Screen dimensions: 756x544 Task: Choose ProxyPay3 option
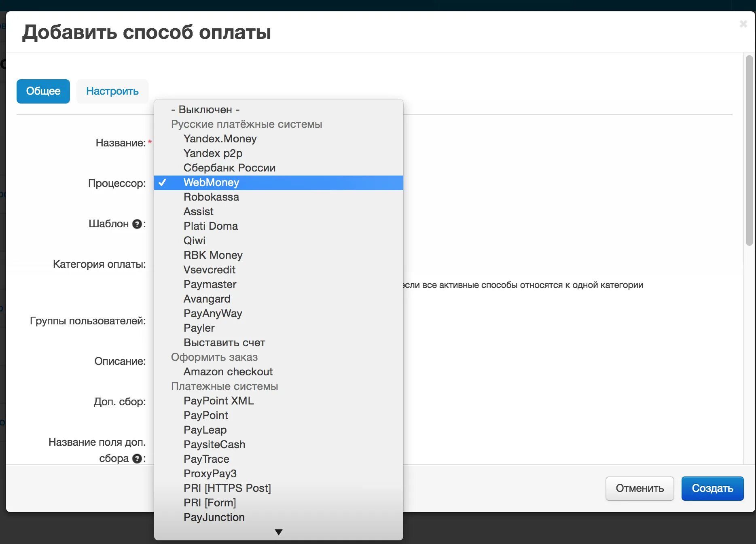pyautogui.click(x=279, y=474)
